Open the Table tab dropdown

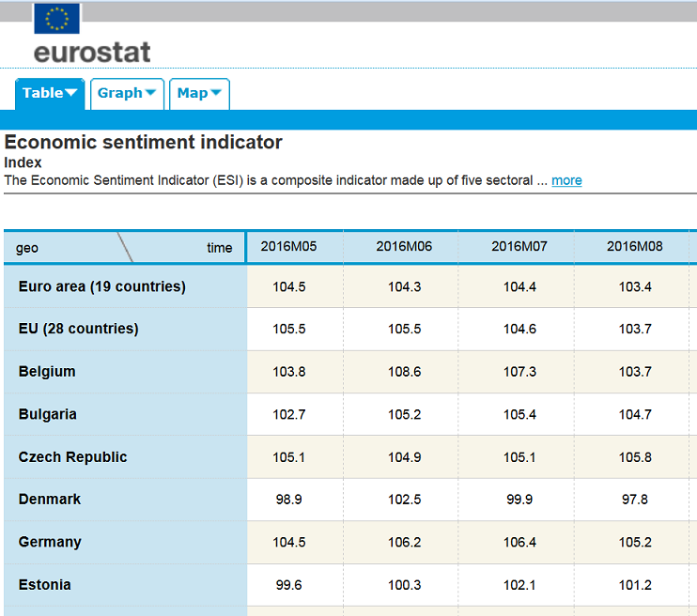pos(50,93)
